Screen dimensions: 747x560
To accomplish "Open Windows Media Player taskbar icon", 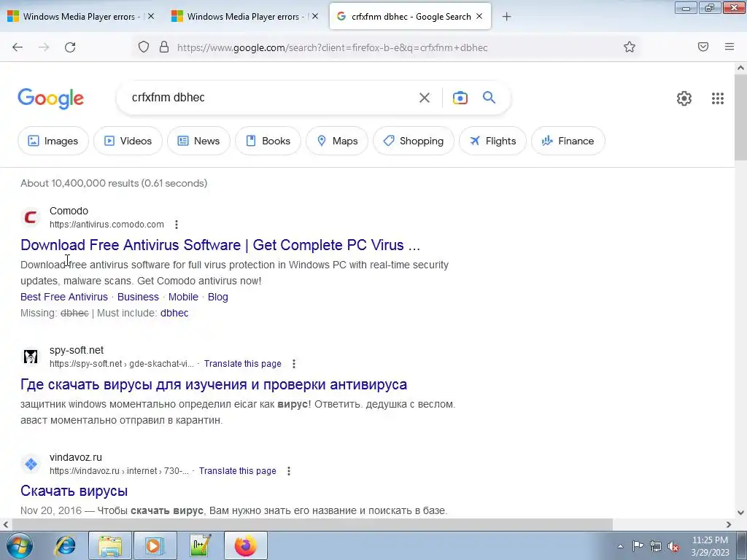I will [x=155, y=545].
